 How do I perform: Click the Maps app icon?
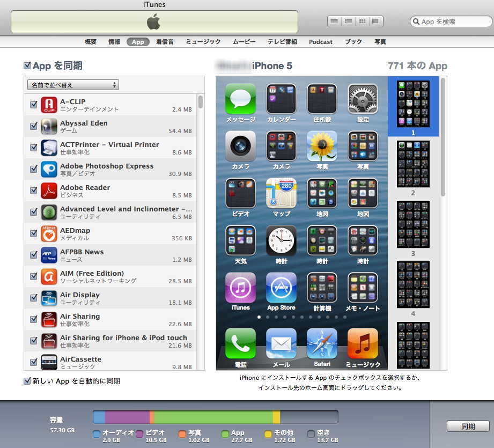click(x=281, y=193)
